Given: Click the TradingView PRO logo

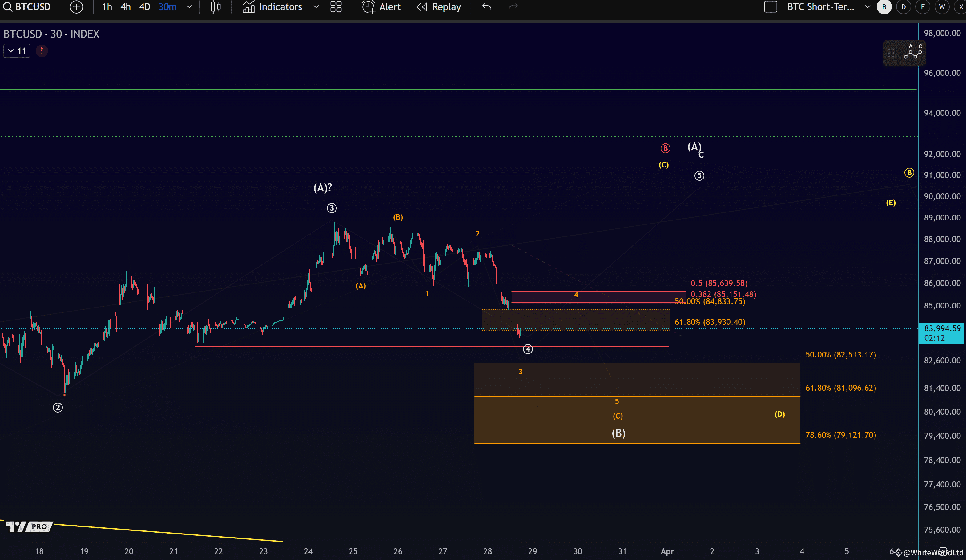Looking at the screenshot, I should pos(29,526).
